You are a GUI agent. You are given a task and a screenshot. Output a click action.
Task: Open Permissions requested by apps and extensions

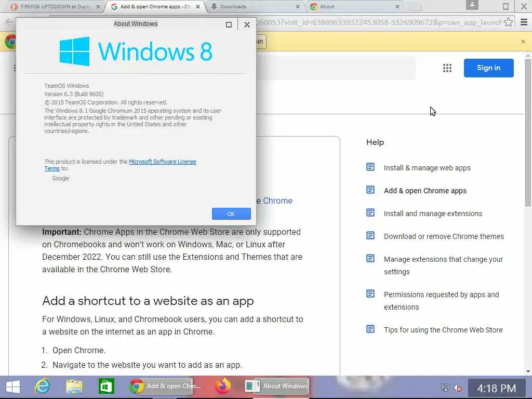[442, 301]
